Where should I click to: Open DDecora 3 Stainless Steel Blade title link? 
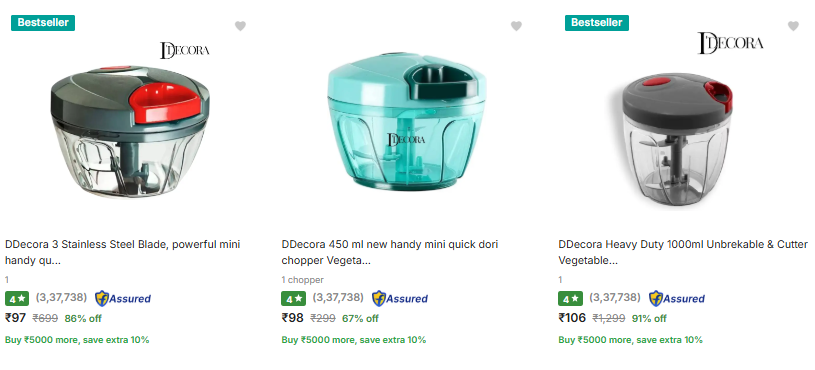coord(123,252)
